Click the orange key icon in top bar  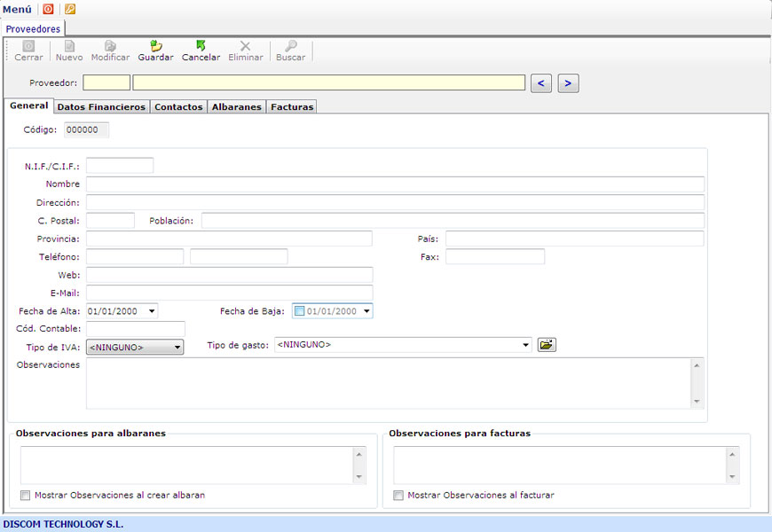click(70, 9)
